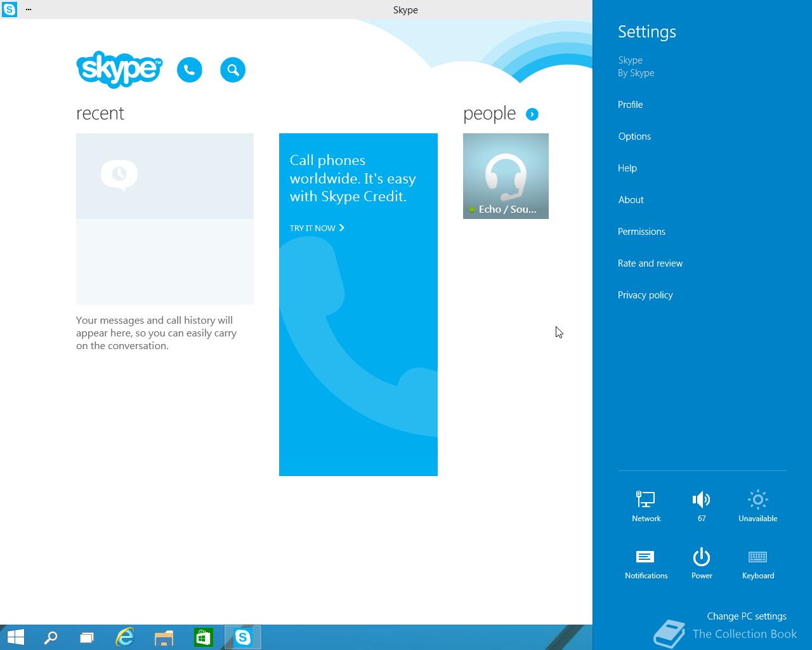
Task: Click the Skype search magnifier icon
Action: [233, 70]
